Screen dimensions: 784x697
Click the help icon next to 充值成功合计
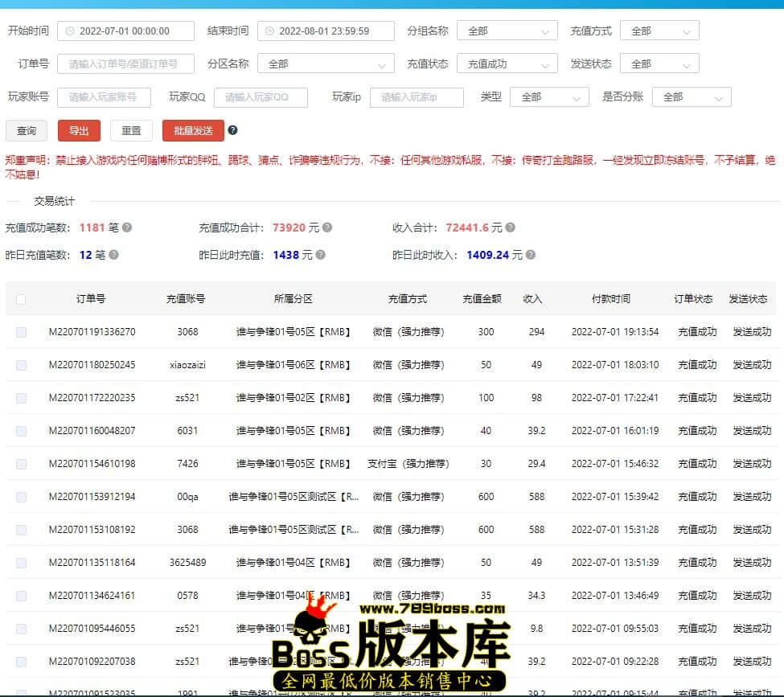click(327, 228)
